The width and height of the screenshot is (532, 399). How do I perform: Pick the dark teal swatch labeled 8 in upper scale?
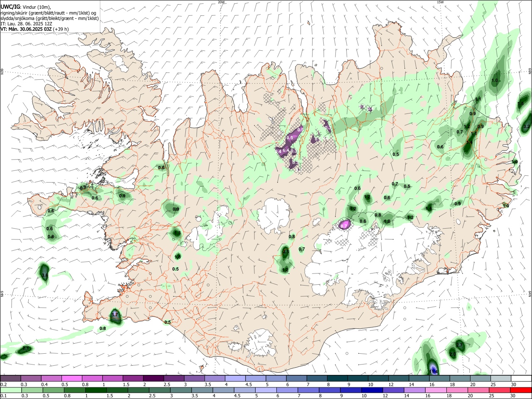coord(337,378)
